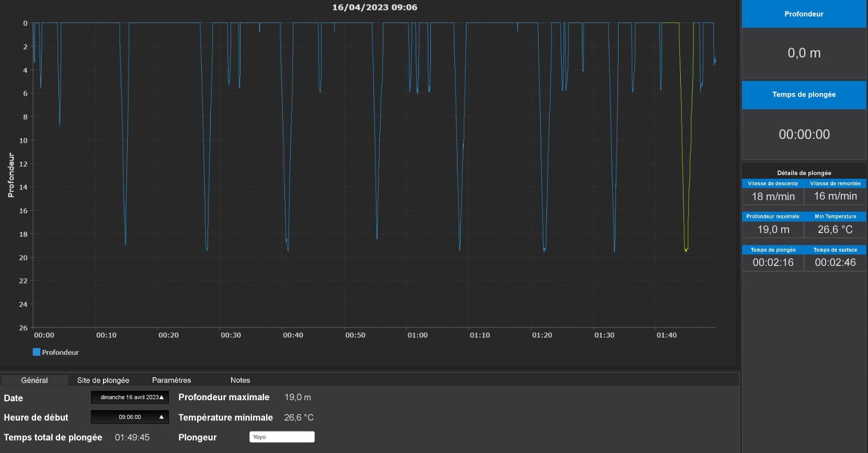Click the 01:00 time axis label
Viewport: 868px width, 453px height.
tap(417, 335)
